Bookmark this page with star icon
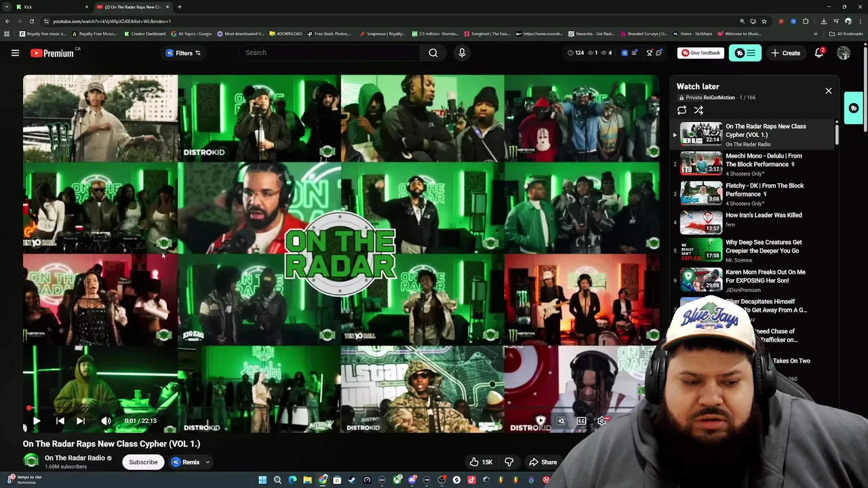Viewport: 868px width, 488px height. pos(764,21)
